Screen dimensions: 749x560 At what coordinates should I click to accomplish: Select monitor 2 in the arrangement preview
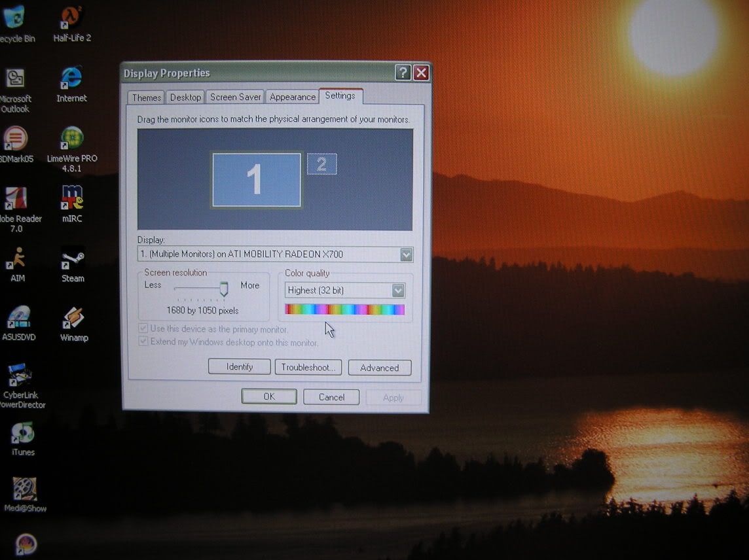[x=321, y=164]
